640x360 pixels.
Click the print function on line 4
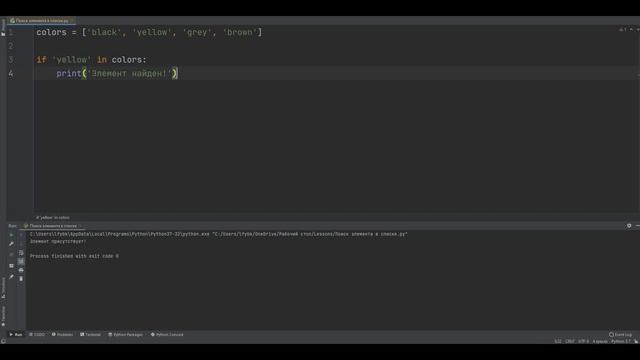pyautogui.click(x=69, y=73)
